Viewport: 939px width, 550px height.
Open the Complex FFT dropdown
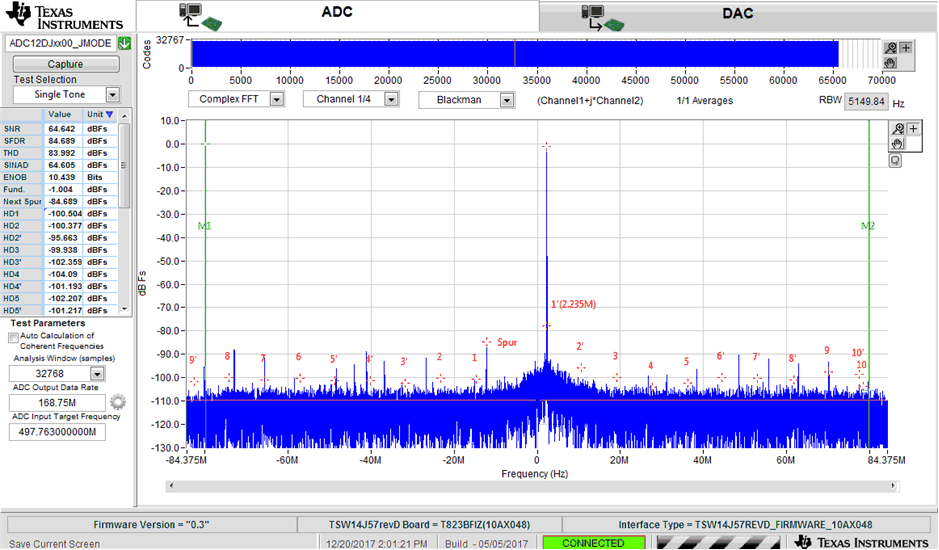click(277, 99)
